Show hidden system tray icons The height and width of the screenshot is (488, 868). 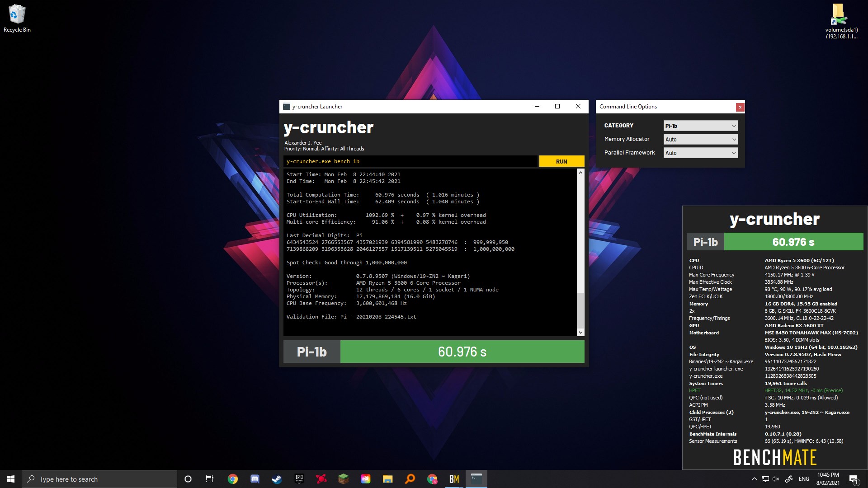tap(754, 479)
